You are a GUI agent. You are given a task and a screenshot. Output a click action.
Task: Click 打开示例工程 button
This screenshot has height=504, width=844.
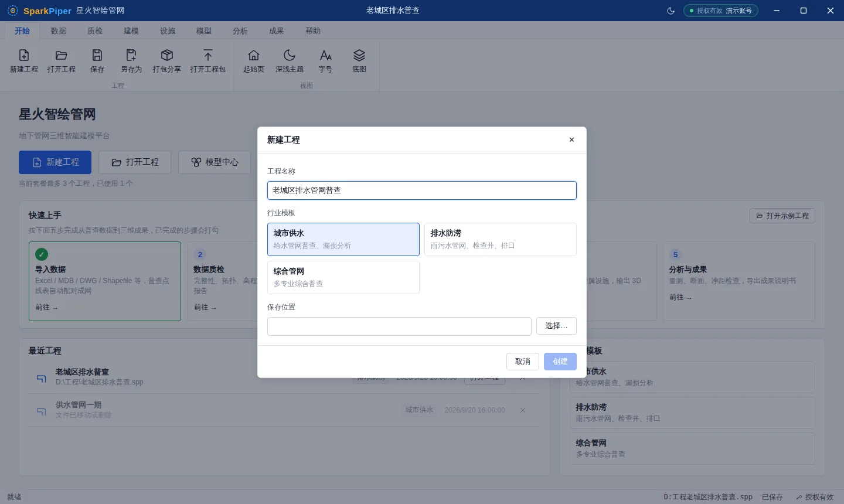pyautogui.click(x=782, y=216)
